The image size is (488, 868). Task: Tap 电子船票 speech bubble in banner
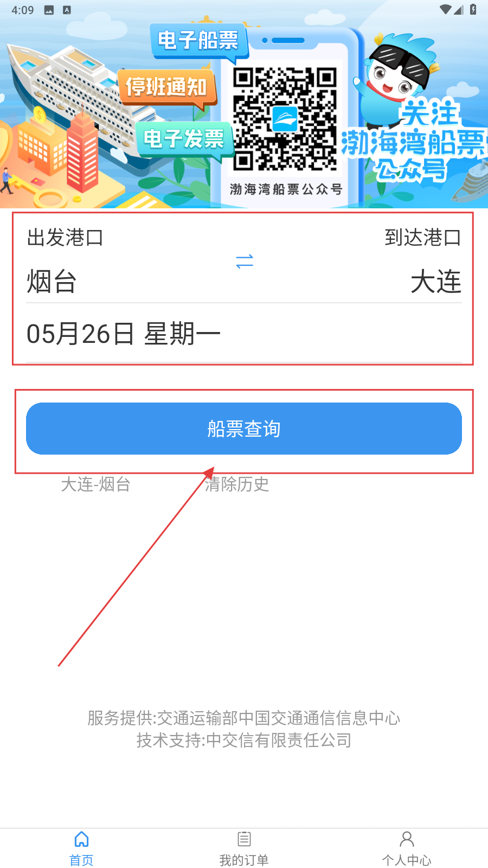coord(198,41)
